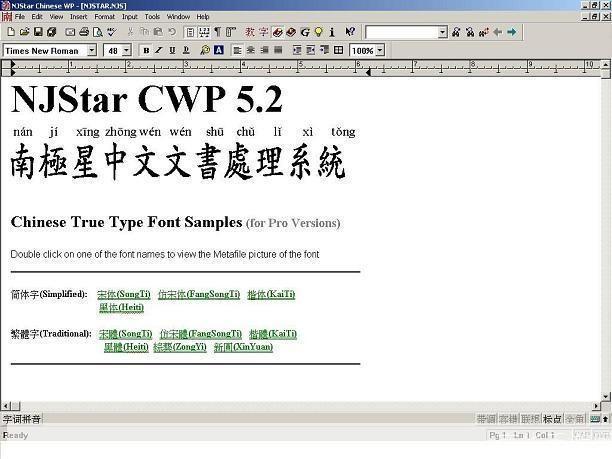Screen dimensions: 612x459
Task: Create a new document with the blank page icon
Action: [x=11, y=32]
